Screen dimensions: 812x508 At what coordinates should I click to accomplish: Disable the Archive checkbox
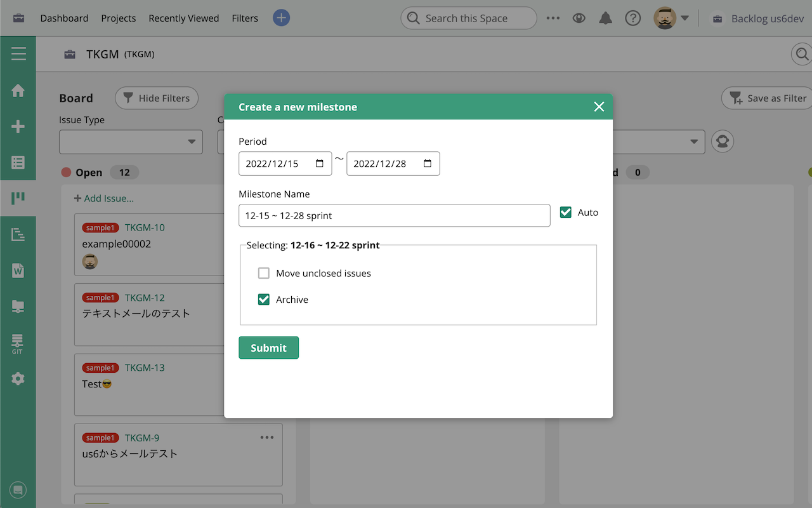[x=264, y=299]
